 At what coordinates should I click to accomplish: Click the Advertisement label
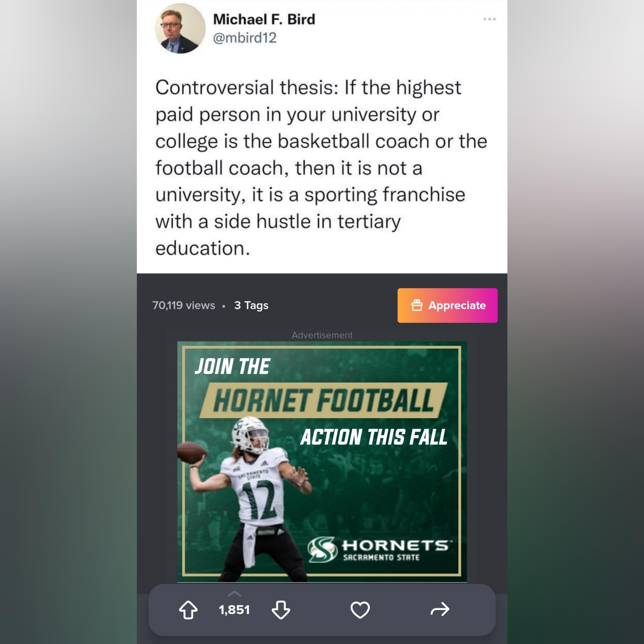(322, 335)
